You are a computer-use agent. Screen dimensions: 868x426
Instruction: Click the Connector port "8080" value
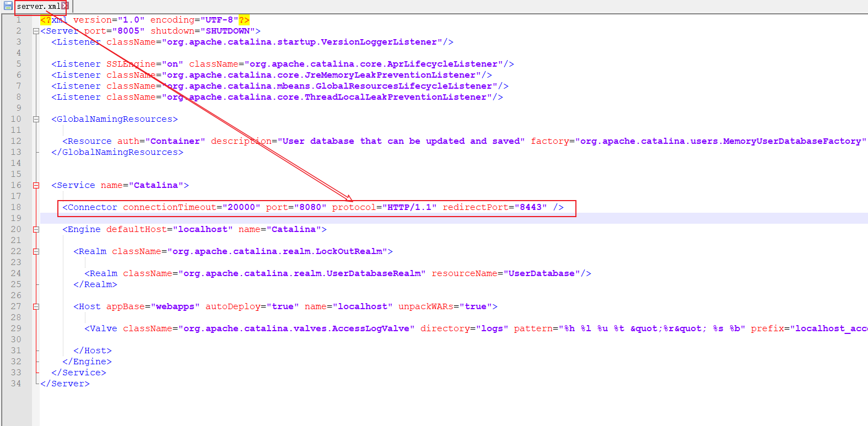(x=310, y=207)
